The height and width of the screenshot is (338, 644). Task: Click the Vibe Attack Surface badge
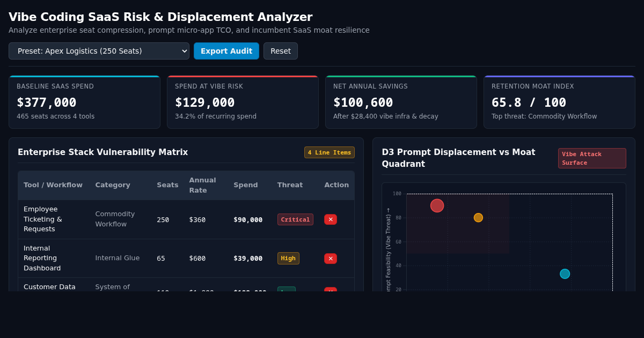tap(592, 158)
